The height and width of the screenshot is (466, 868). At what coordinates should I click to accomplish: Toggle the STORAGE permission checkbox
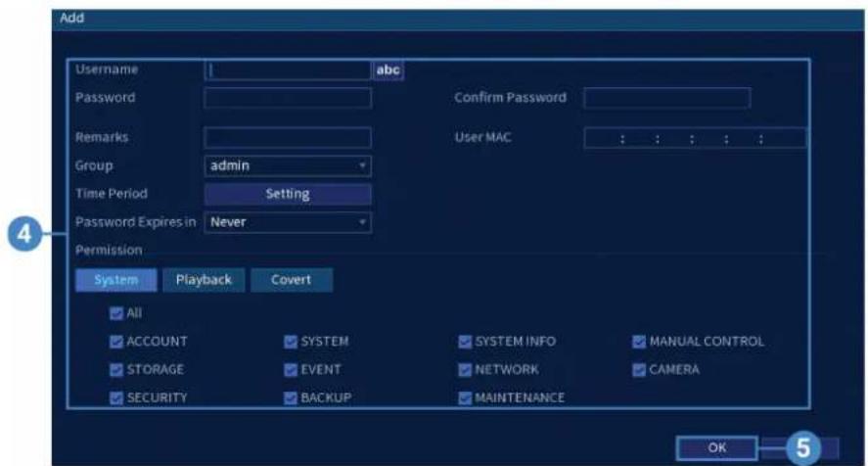(x=116, y=370)
